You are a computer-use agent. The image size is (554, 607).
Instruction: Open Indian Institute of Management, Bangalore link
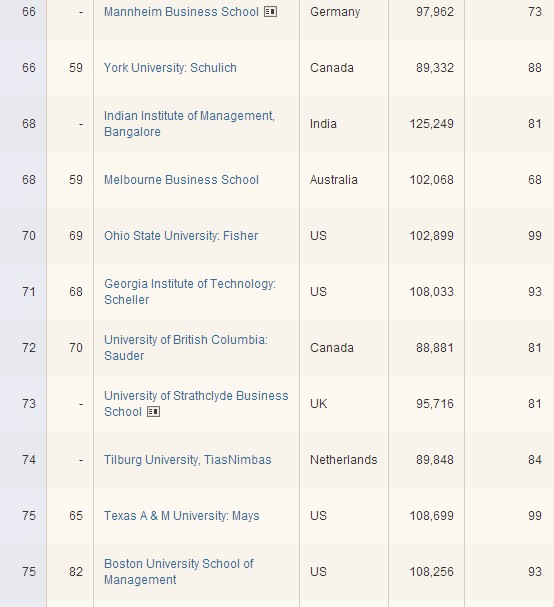tap(189, 124)
